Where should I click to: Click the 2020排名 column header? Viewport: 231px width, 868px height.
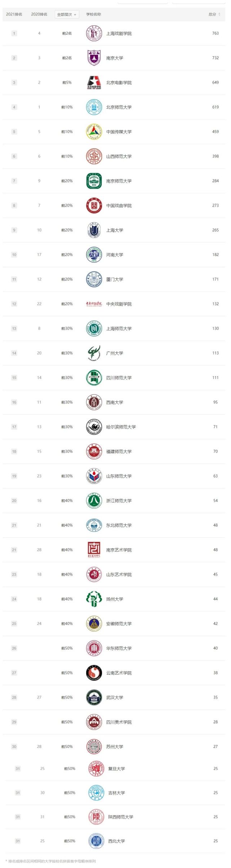coord(39,14)
